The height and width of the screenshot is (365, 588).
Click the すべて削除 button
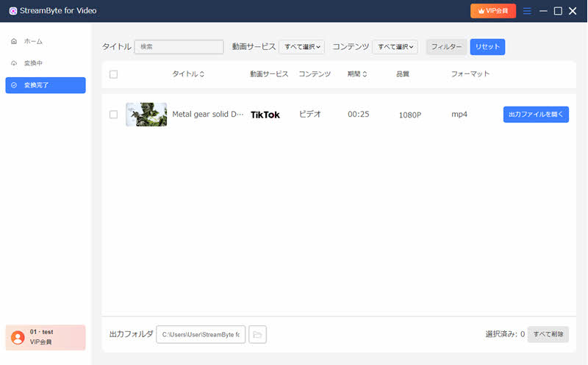point(548,334)
